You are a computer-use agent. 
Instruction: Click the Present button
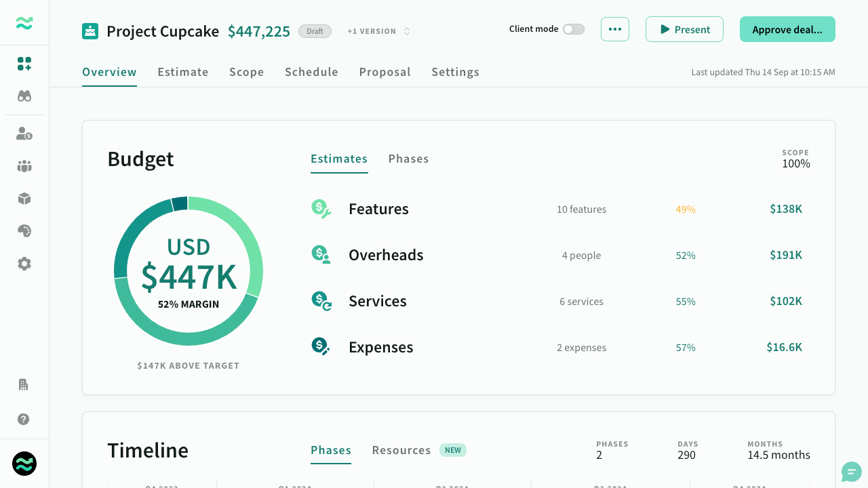[x=684, y=29]
